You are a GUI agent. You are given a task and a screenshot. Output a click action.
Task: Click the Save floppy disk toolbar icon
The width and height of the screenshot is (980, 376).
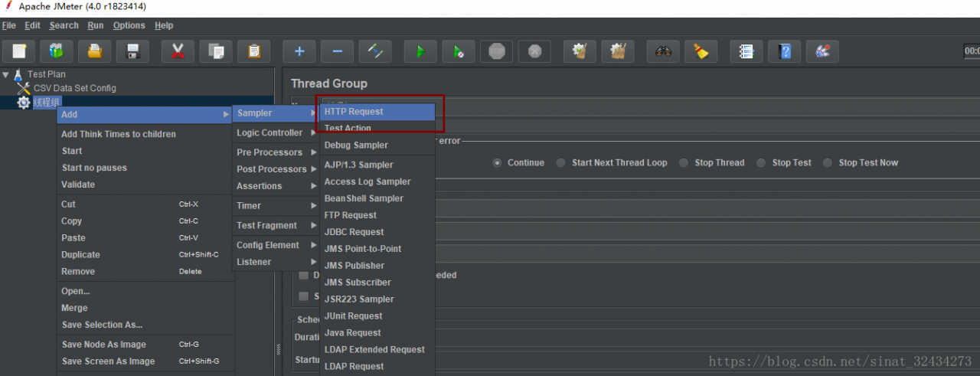pos(132,51)
